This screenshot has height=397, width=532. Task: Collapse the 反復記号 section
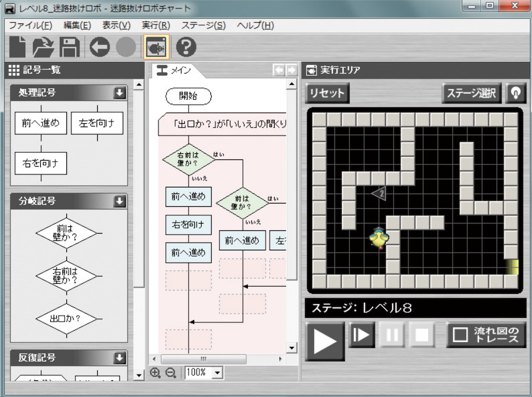(120, 357)
